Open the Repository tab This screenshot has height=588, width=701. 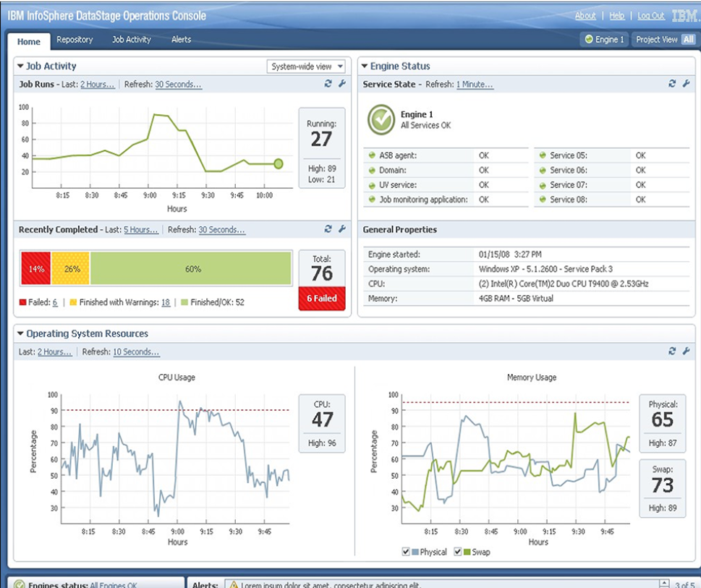pos(75,39)
